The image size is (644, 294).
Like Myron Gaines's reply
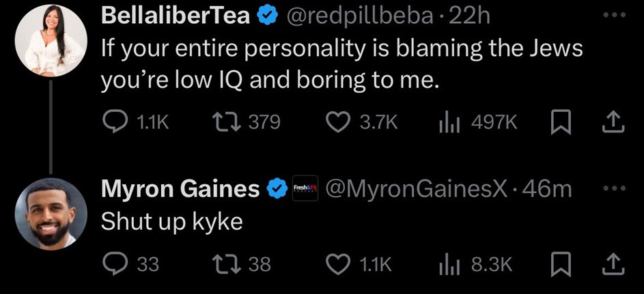338,263
